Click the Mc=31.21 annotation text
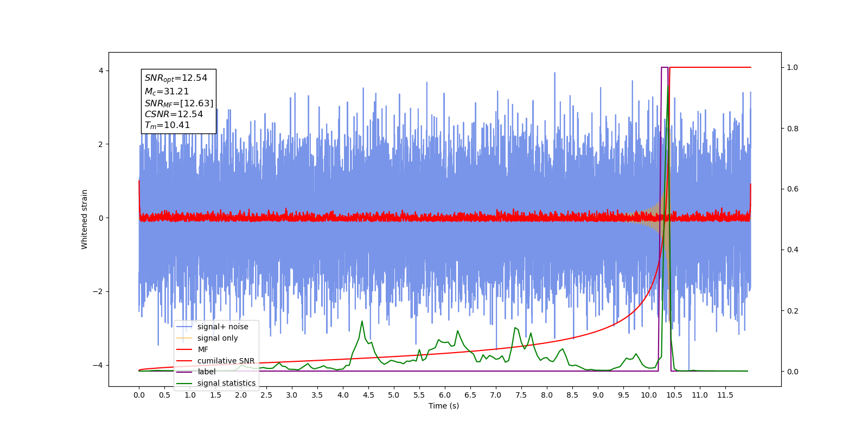 point(167,92)
